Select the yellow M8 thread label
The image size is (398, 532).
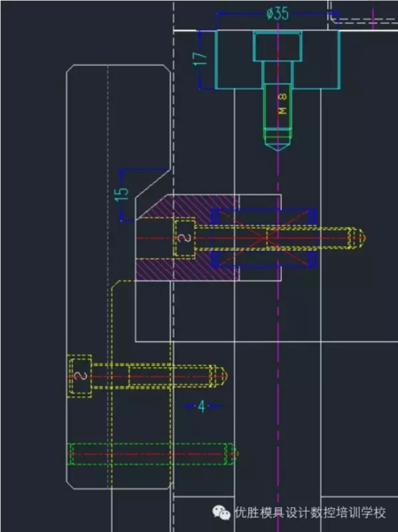click(x=283, y=104)
